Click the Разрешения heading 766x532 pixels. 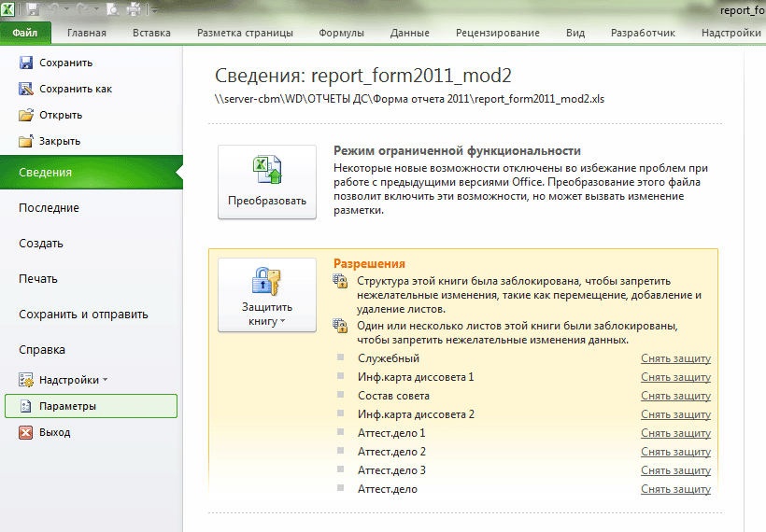369,263
